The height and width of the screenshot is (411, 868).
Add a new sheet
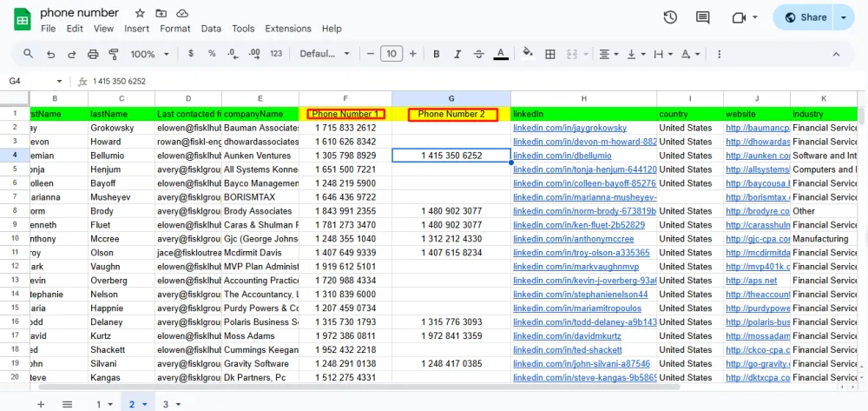(41, 404)
